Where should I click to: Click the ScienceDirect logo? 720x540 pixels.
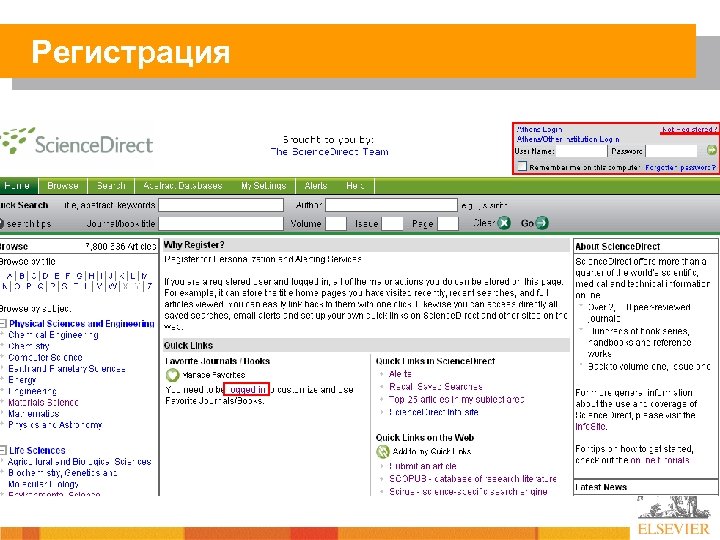pos(77,141)
